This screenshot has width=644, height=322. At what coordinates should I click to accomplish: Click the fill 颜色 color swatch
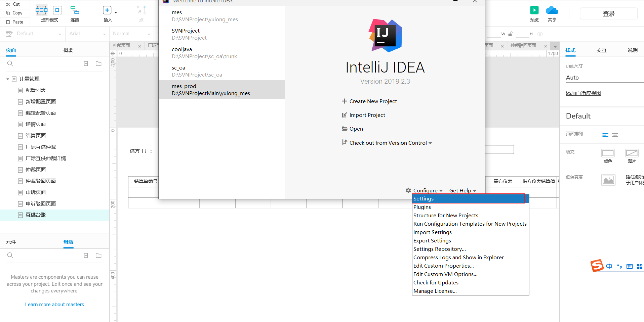pyautogui.click(x=608, y=153)
